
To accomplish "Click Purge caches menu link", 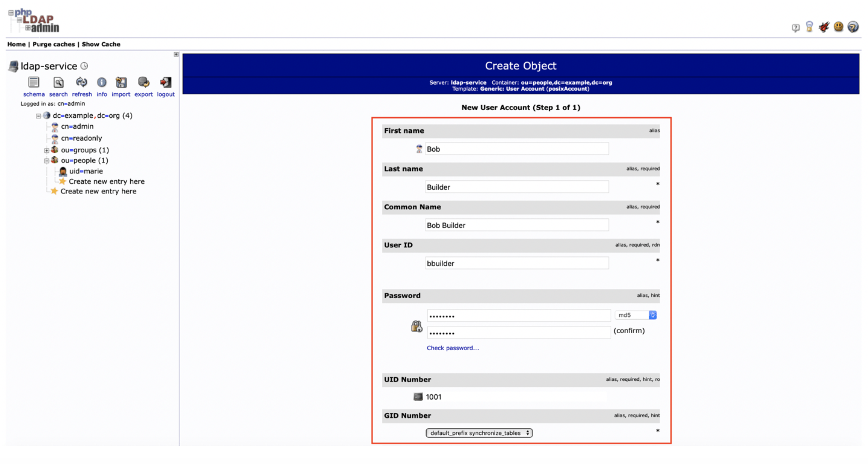I will (53, 44).
